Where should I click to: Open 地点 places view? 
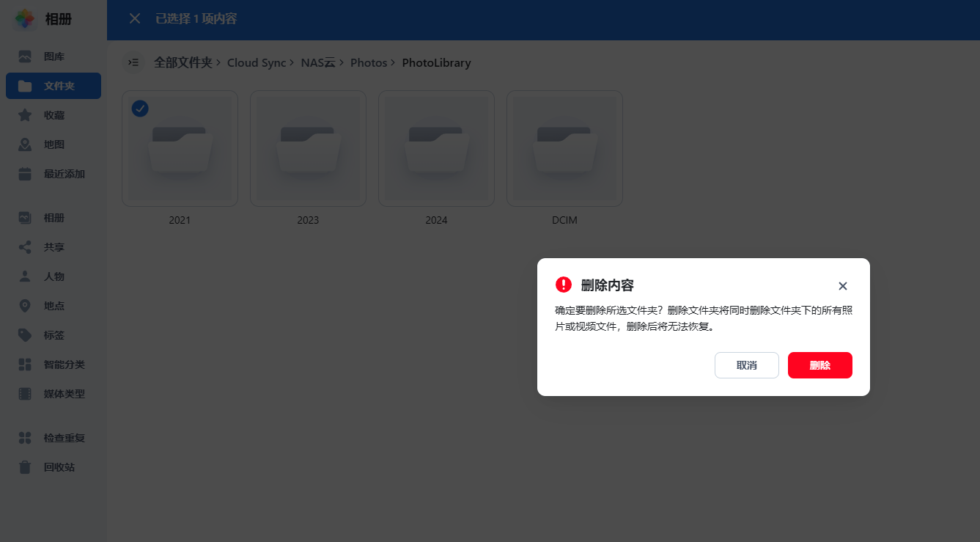pyautogui.click(x=54, y=306)
